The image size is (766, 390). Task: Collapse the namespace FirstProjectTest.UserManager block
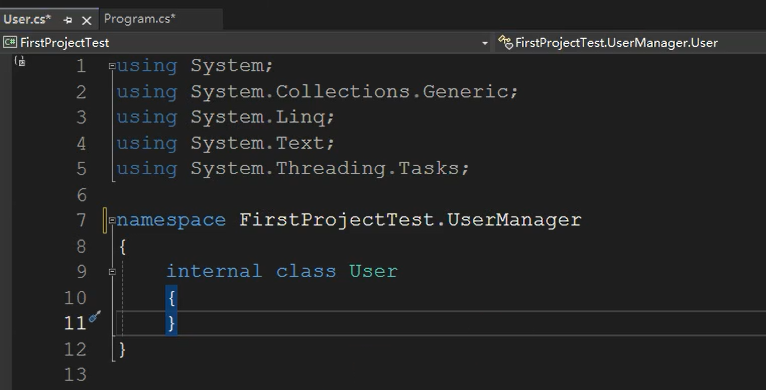[x=112, y=220]
